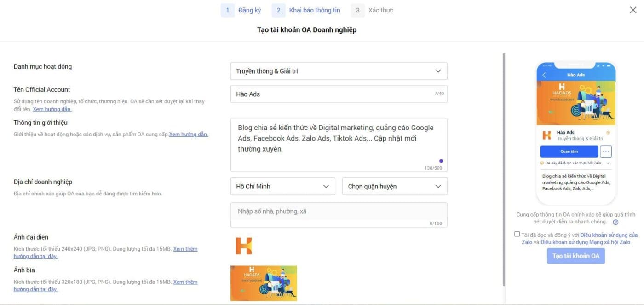Open the Chọn quận huyện dropdown

(x=395, y=186)
